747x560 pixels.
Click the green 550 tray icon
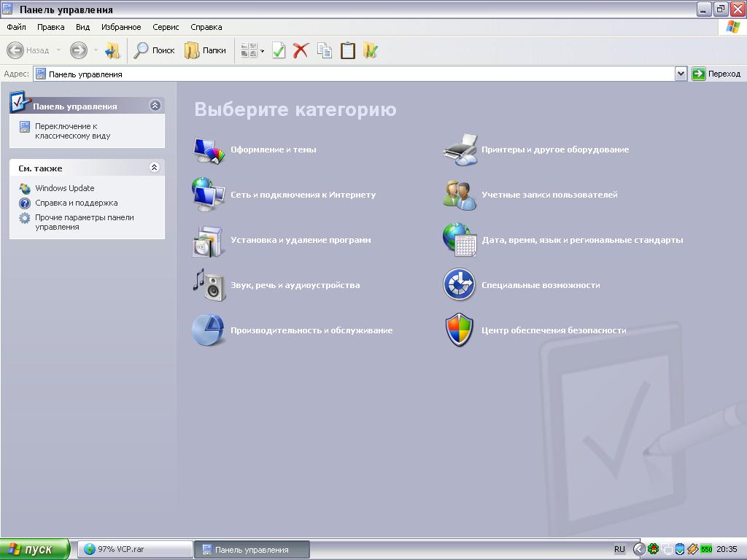coord(706,549)
